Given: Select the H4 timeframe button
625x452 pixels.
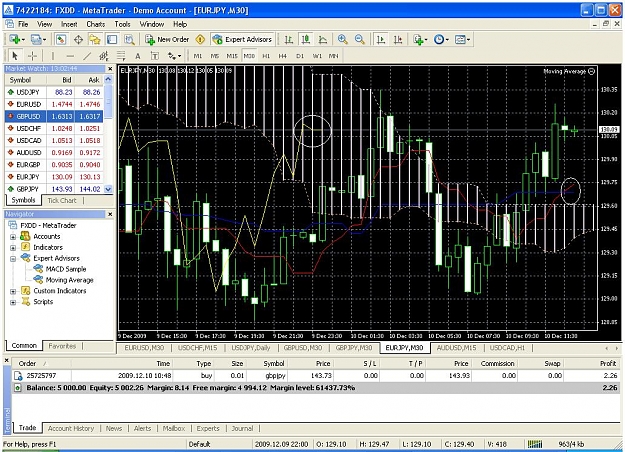Looking at the screenshot, I should pos(283,56).
